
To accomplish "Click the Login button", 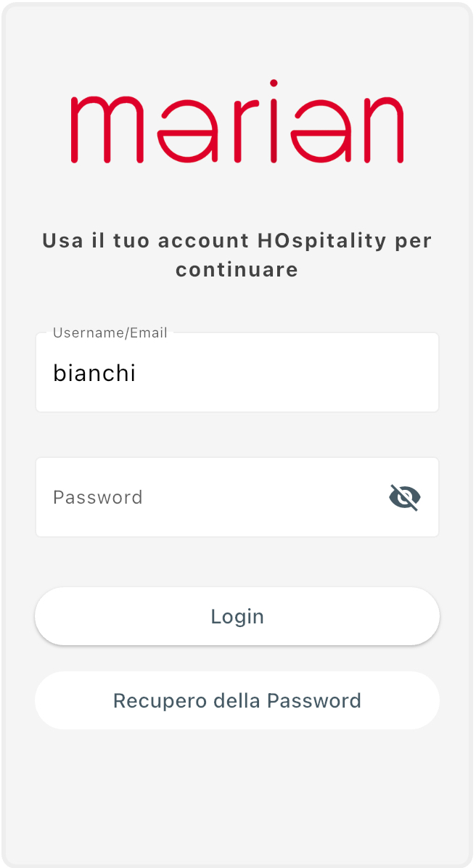I will [x=237, y=616].
